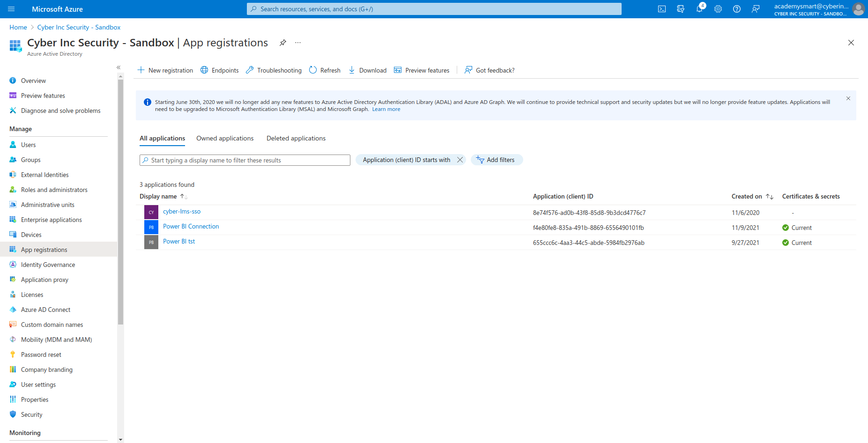Open the Help question mark icon
The image size is (868, 443).
(x=737, y=9)
